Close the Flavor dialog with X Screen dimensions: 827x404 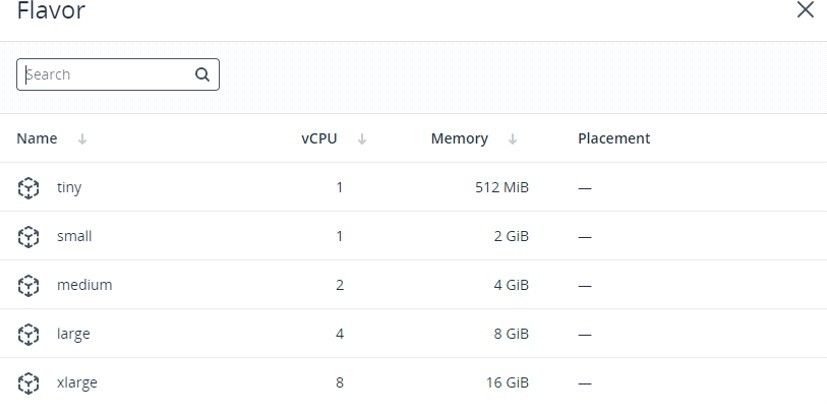tap(805, 9)
